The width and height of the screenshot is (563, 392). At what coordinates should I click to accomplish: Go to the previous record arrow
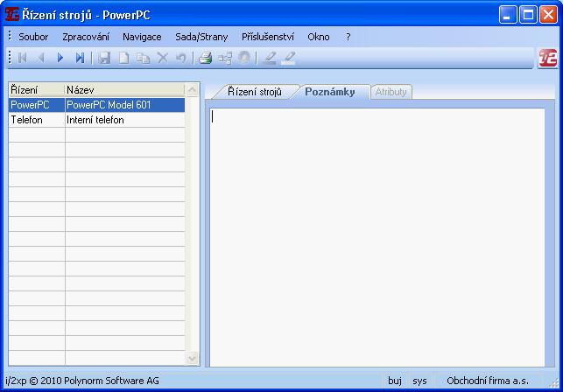(41, 58)
